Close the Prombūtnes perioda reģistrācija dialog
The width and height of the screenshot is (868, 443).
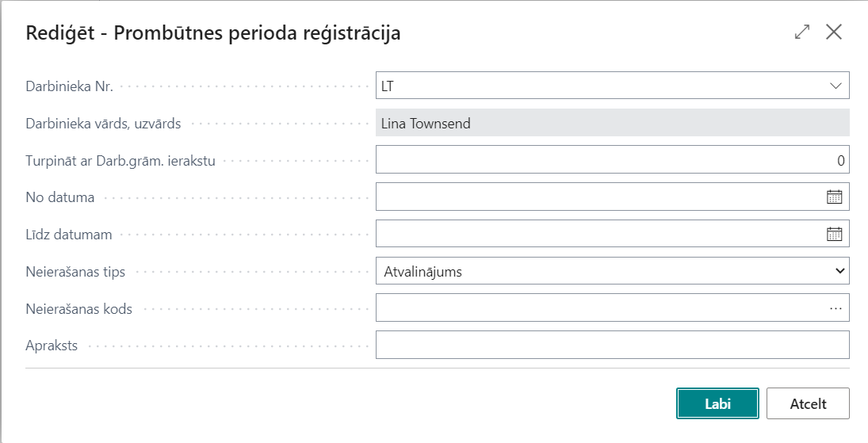pyautogui.click(x=834, y=32)
